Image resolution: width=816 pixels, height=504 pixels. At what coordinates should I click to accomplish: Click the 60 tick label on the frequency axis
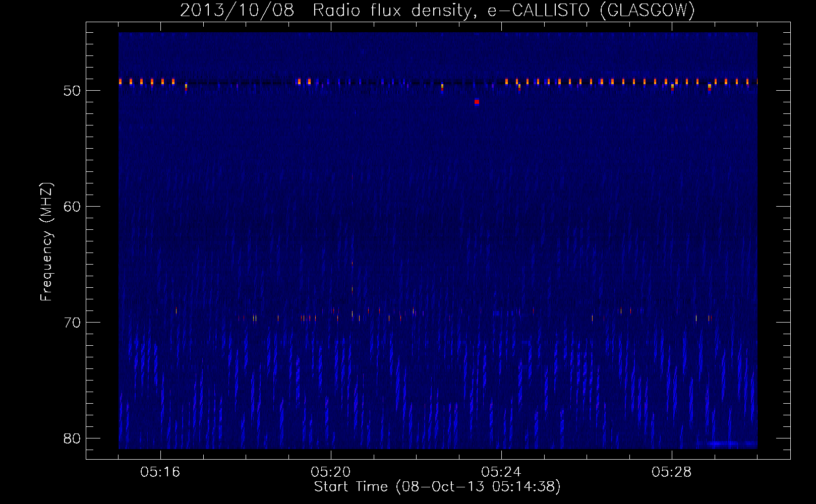tap(73, 207)
